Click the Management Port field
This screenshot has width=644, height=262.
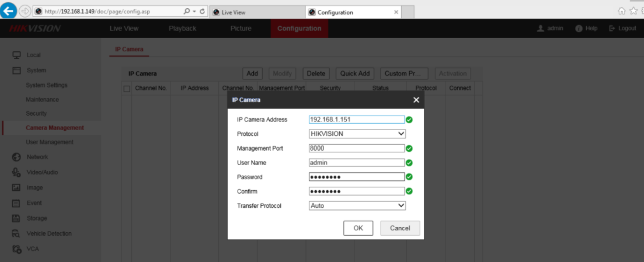[x=356, y=148]
